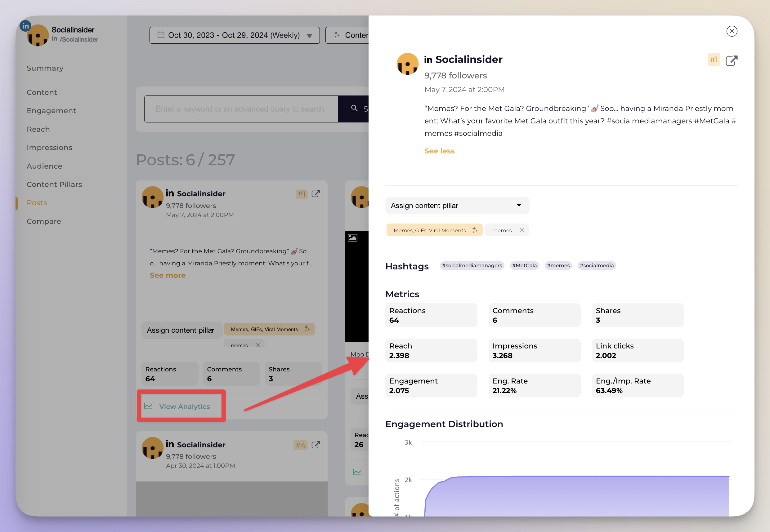Click image type icon on second-column post

352,237
